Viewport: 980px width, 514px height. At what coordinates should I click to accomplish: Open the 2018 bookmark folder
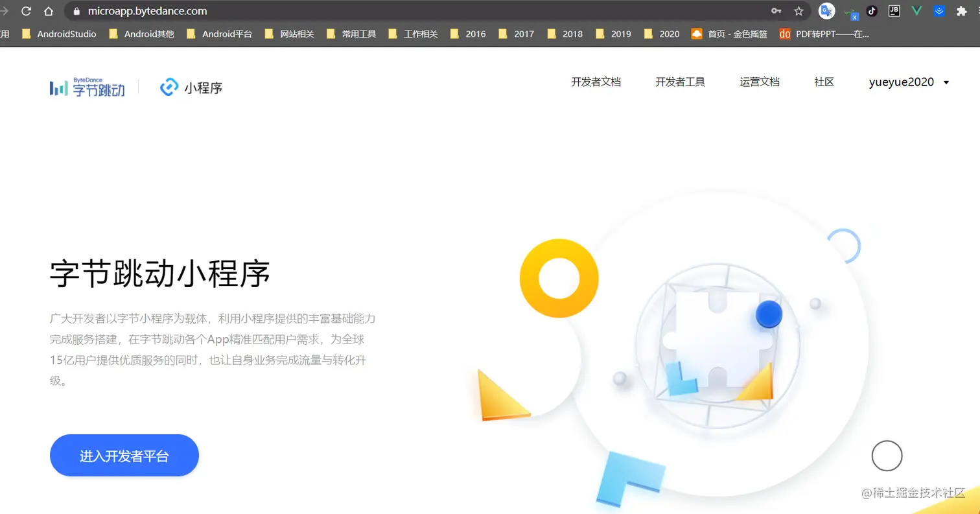click(565, 34)
